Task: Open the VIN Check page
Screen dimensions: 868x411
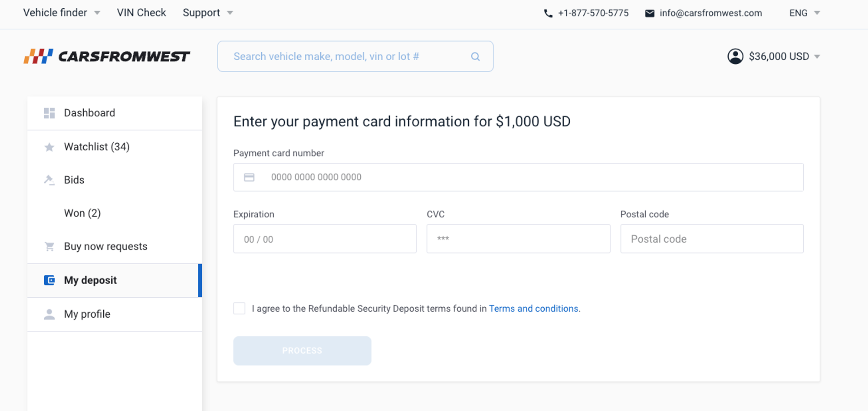Action: [141, 13]
